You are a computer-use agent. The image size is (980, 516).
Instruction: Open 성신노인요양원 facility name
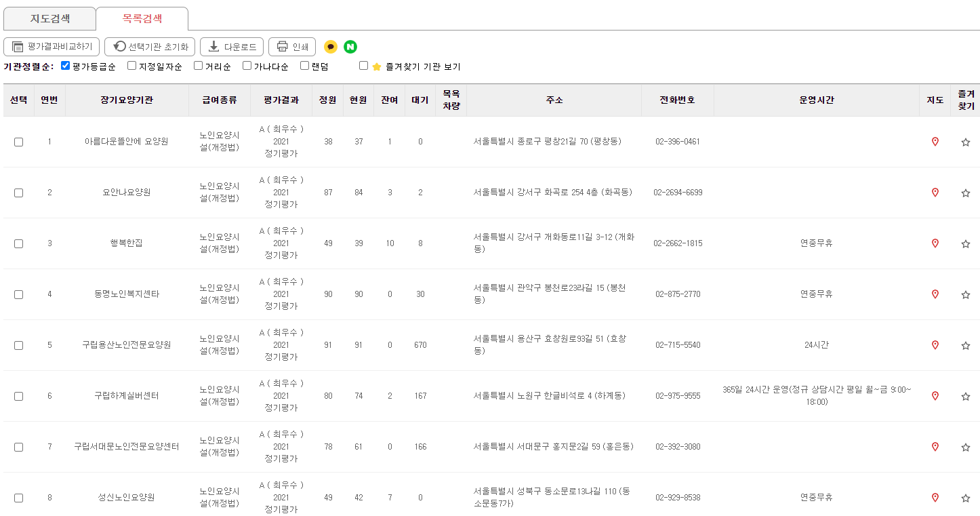127,498
